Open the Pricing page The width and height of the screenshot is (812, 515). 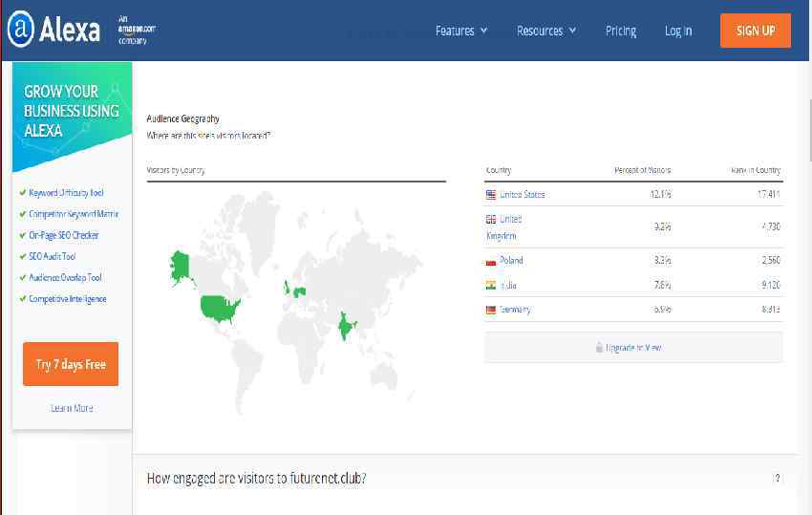621,31
